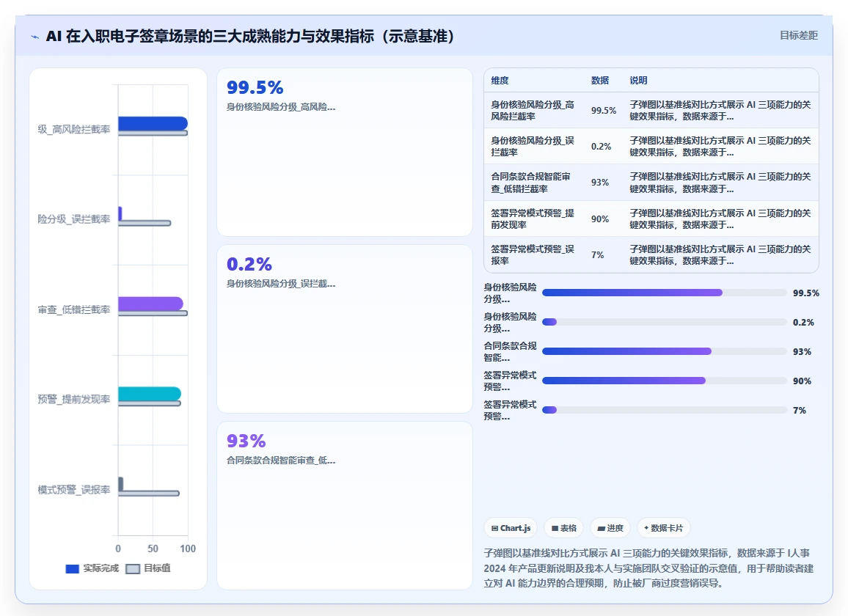Screen dimensions: 848x616
Task: Select table row 合同条款合规智能审查_低错拦截率
Action: point(651,183)
